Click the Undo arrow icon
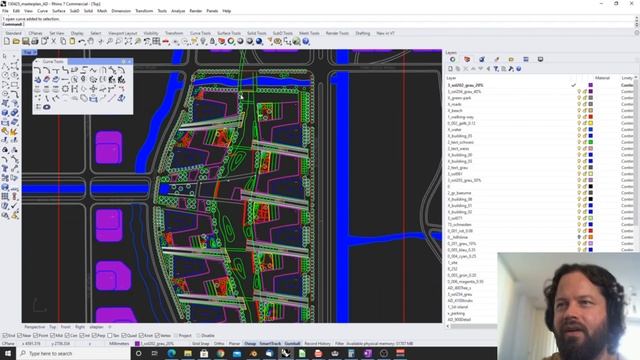Screen dimensions: 640x360 (82, 41)
